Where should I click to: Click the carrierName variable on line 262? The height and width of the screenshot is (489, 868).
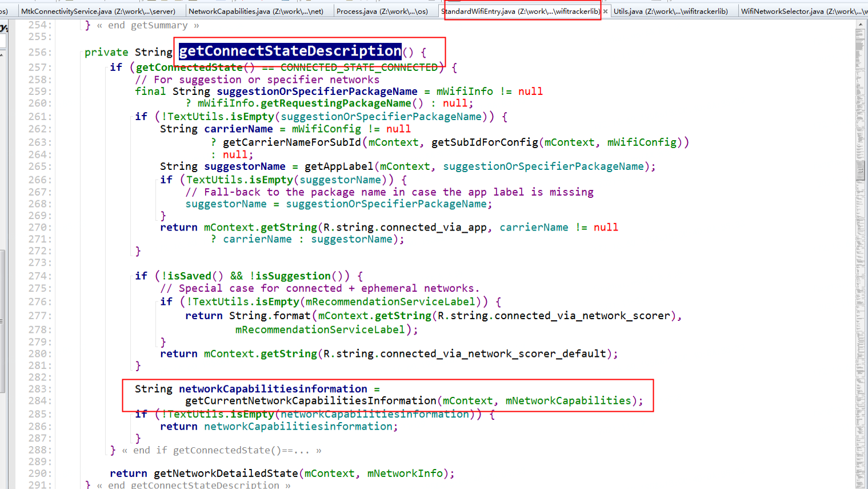pyautogui.click(x=238, y=129)
